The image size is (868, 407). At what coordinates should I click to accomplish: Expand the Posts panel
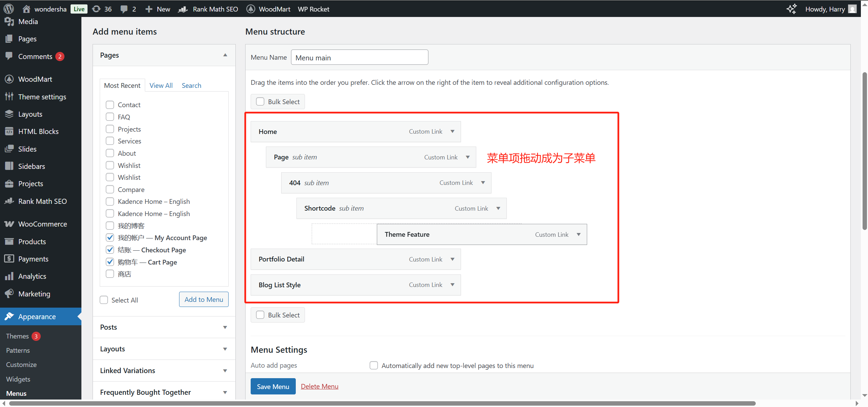tap(225, 327)
